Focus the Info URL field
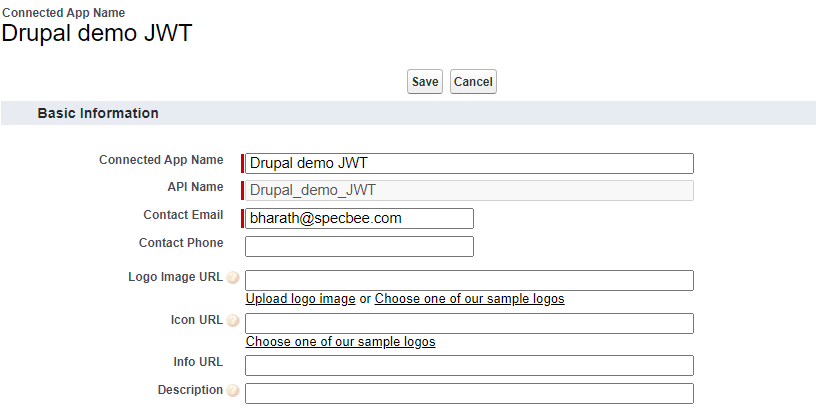The image size is (816, 411). point(469,366)
